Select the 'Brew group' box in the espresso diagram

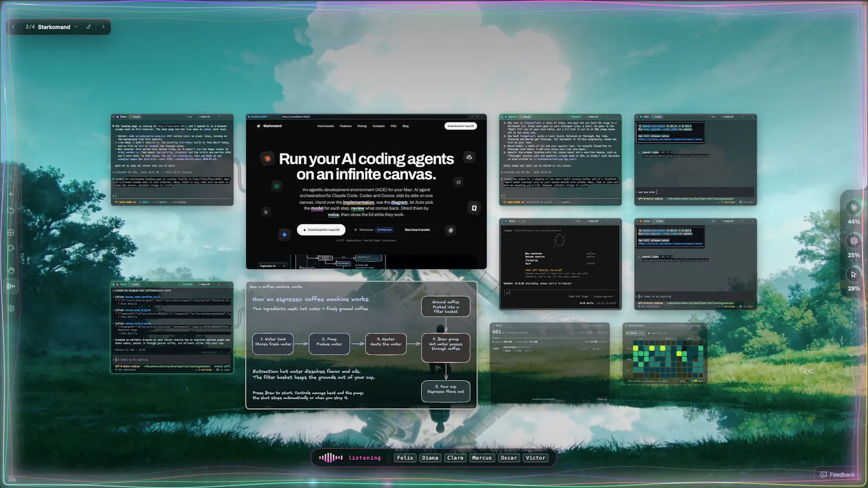click(446, 346)
